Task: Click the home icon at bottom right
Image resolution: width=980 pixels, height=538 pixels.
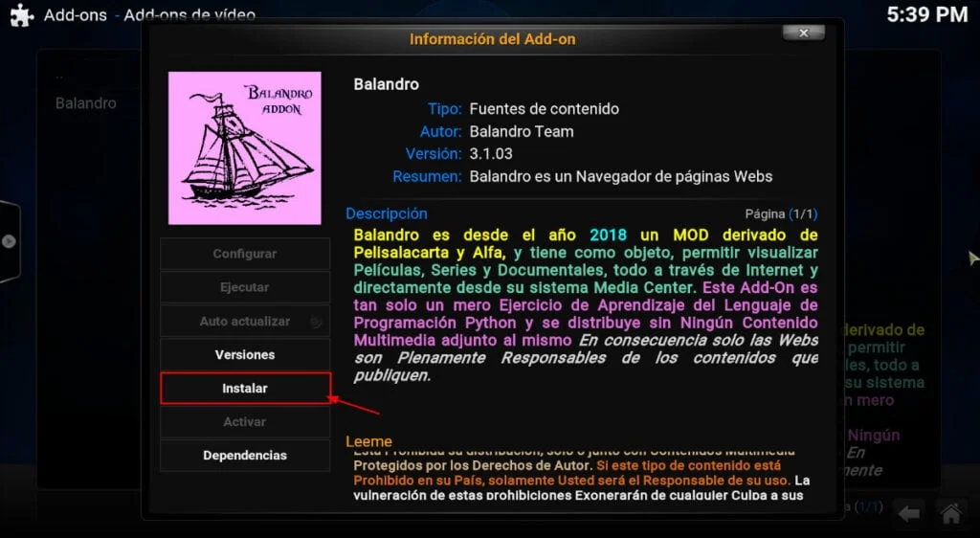Action: click(x=950, y=514)
